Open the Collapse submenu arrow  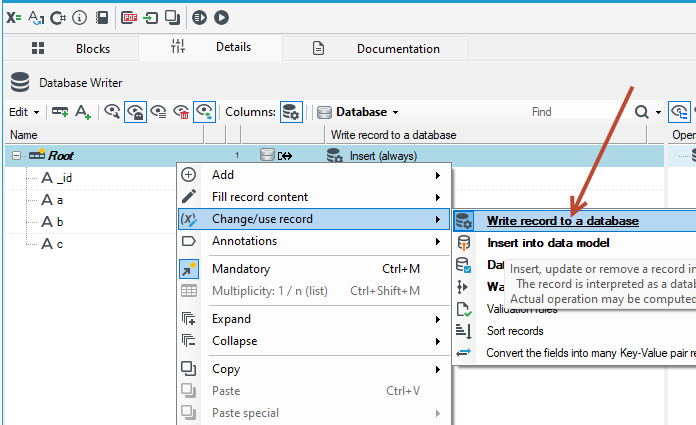point(438,341)
